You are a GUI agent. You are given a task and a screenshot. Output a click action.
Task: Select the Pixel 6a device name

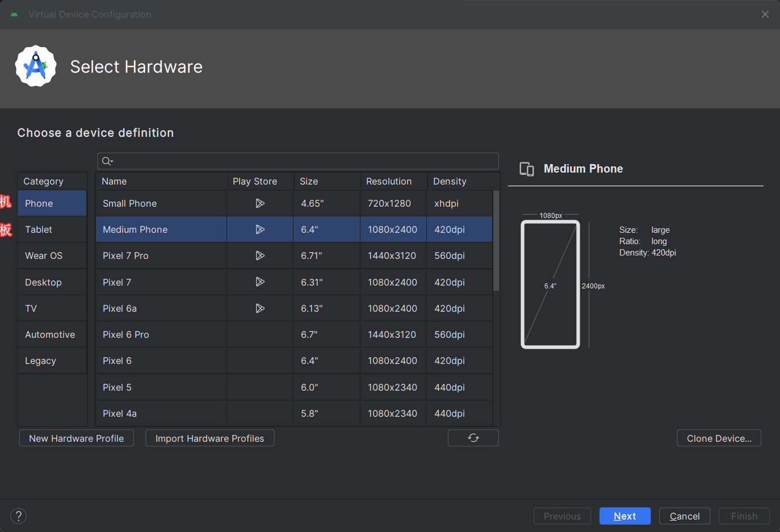(x=120, y=308)
